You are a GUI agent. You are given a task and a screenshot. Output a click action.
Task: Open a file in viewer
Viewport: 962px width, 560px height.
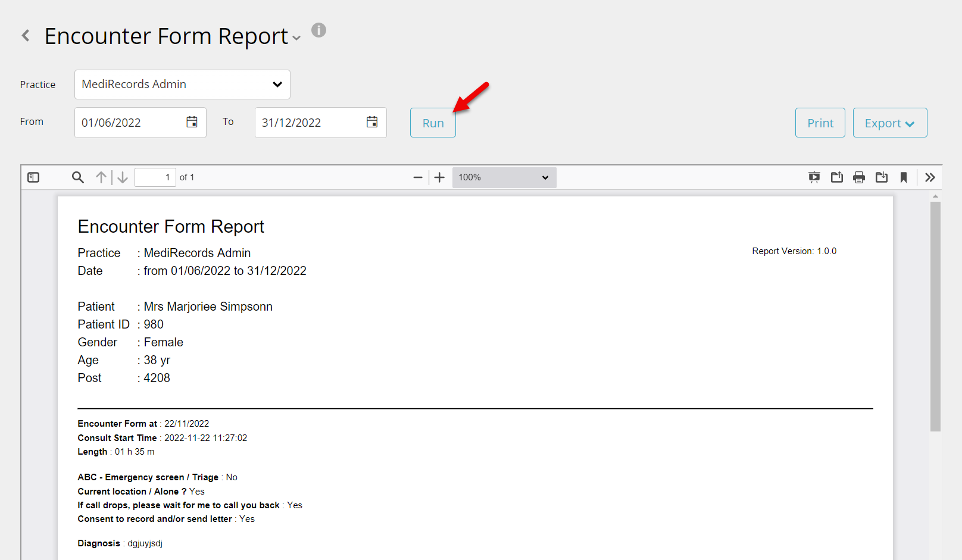(837, 177)
